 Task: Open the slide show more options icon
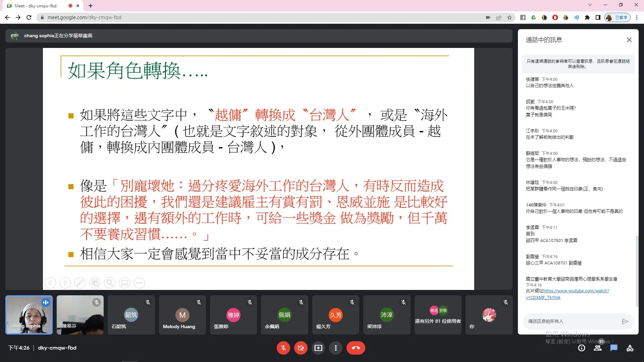coord(139,283)
